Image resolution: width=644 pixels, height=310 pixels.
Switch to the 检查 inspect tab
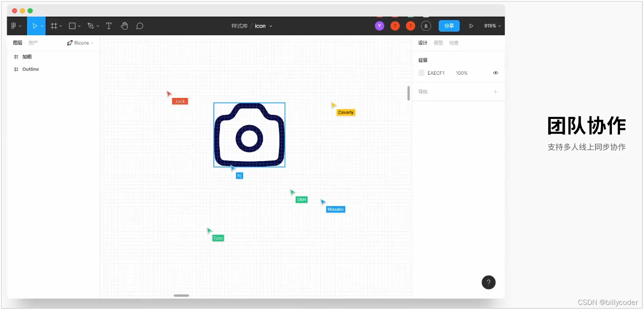coord(454,43)
